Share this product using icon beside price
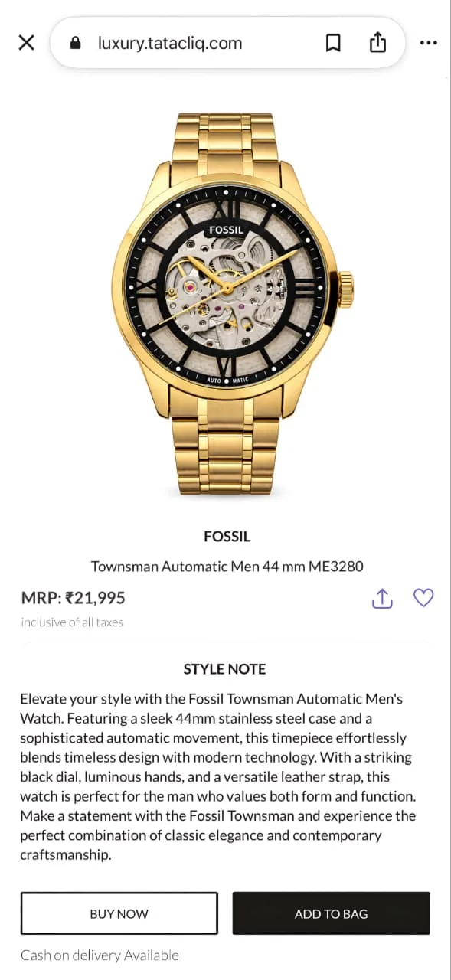This screenshot has height=980, width=451. coord(382,598)
